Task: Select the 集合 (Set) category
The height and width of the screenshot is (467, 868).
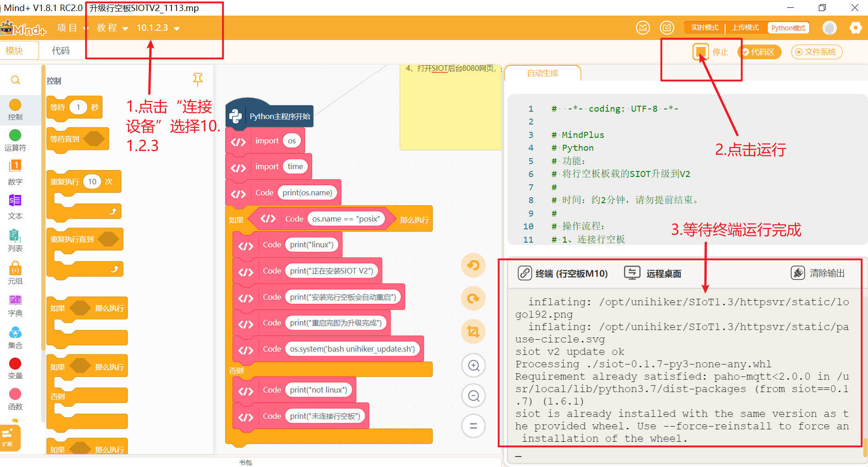Action: pyautogui.click(x=15, y=338)
